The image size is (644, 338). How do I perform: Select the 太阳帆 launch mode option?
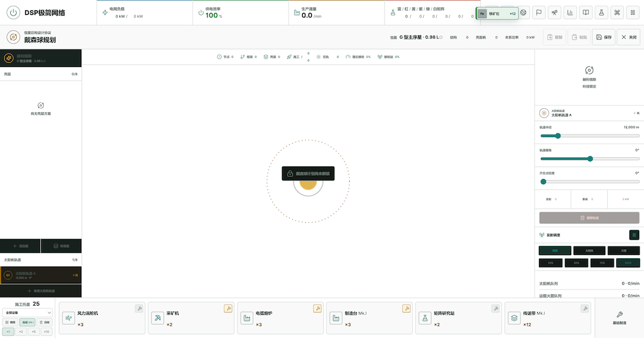(x=589, y=250)
